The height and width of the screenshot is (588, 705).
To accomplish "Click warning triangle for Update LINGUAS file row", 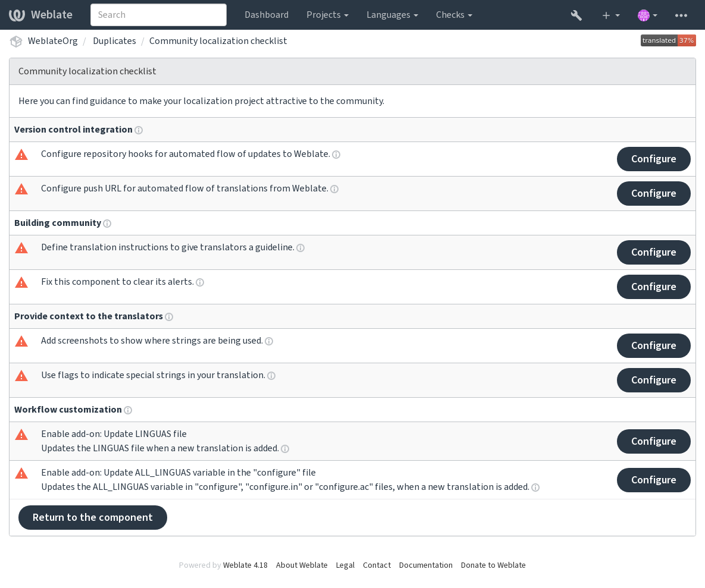I will tap(21, 435).
